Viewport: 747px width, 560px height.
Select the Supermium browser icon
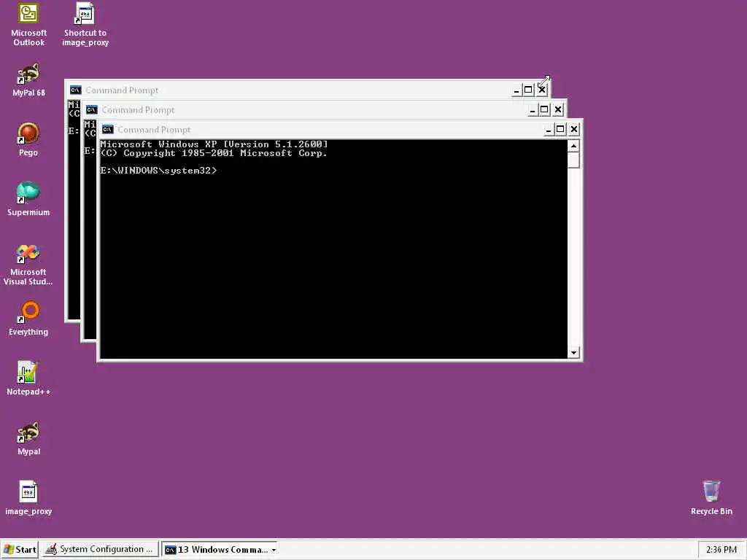(x=28, y=199)
